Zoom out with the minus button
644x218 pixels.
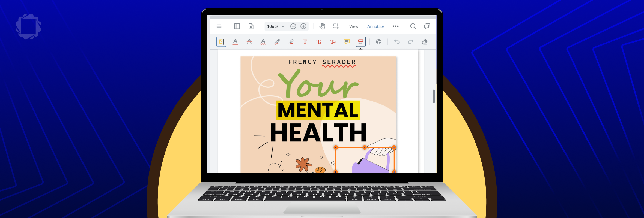[293, 26]
